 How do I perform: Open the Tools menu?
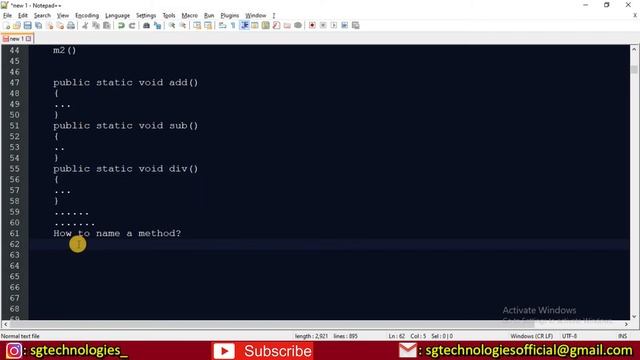[x=169, y=16]
